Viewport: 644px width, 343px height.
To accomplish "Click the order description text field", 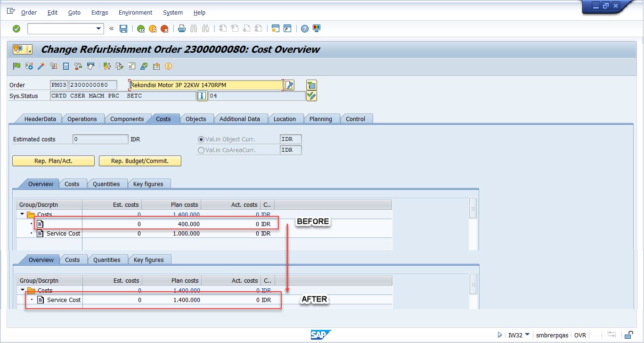I will pyautogui.click(x=205, y=85).
